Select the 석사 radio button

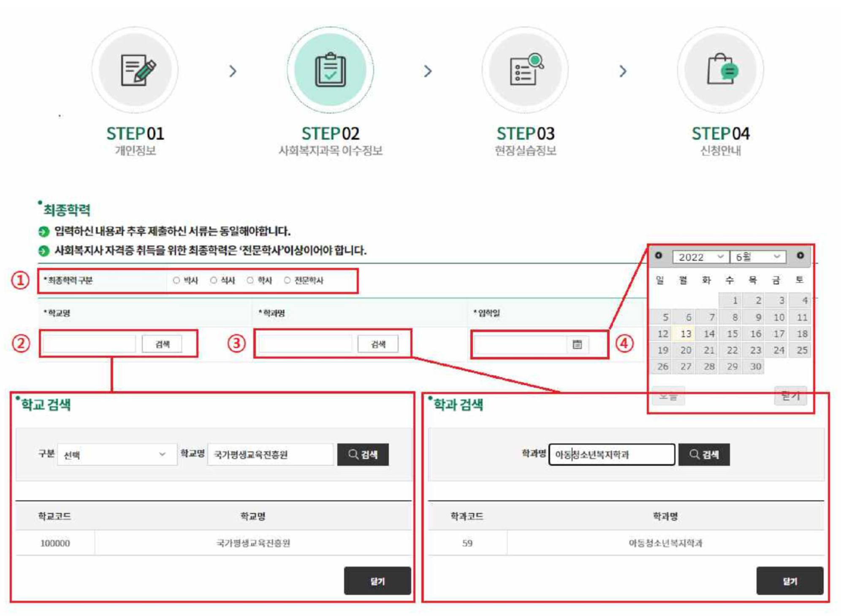(x=214, y=280)
